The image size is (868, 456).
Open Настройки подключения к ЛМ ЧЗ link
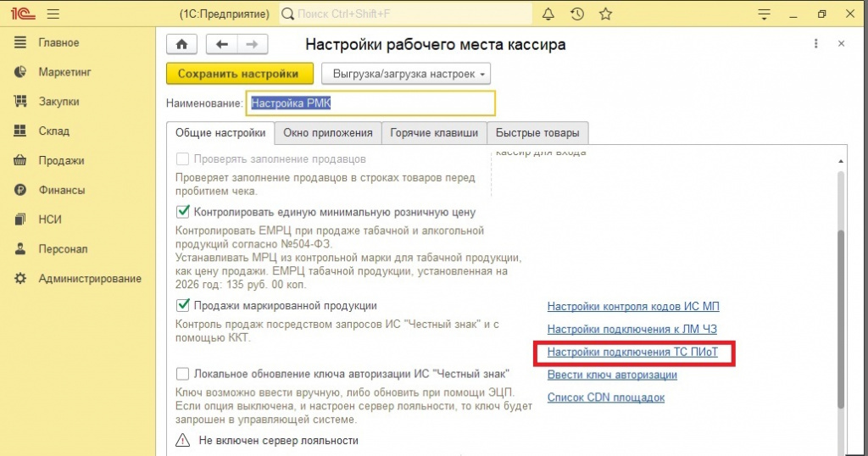(x=632, y=329)
